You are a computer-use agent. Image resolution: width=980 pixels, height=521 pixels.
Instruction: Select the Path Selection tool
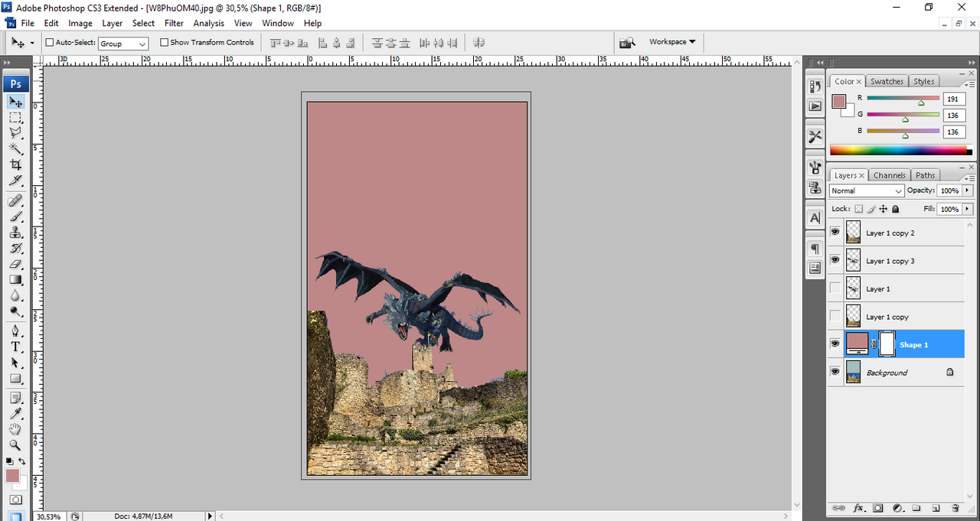coord(15,363)
